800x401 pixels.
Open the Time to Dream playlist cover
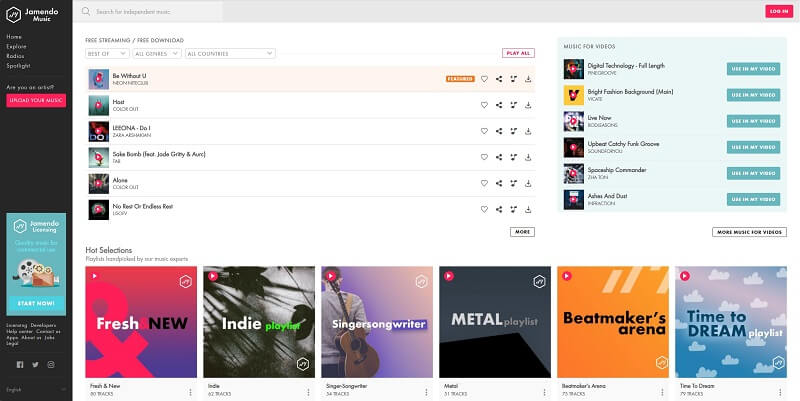[x=731, y=322]
